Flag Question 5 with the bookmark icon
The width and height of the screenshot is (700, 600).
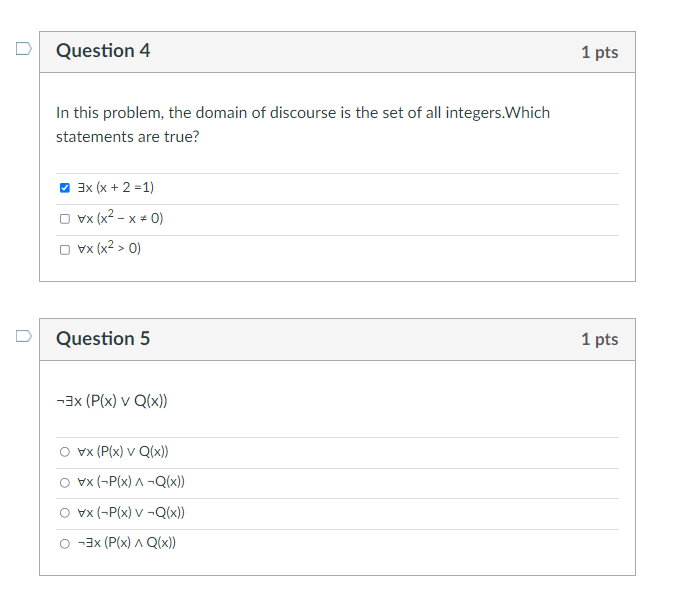pyautogui.click(x=21, y=335)
